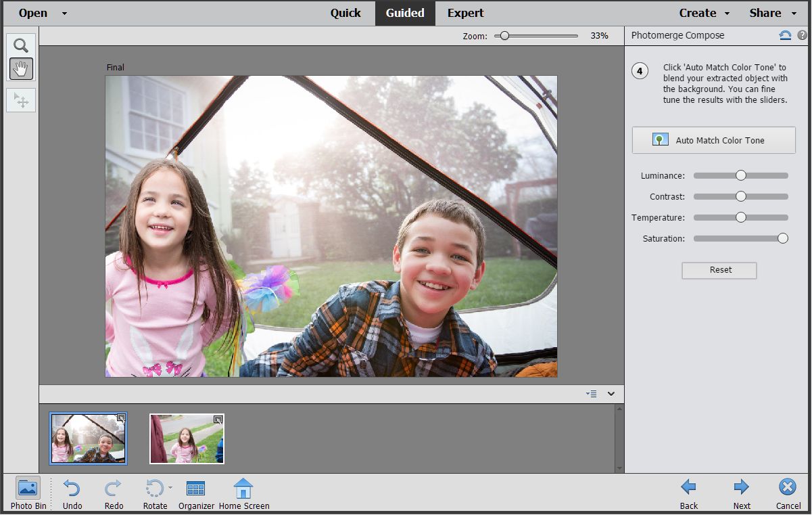Open the Organizer
The height and width of the screenshot is (515, 812).
coord(196,489)
